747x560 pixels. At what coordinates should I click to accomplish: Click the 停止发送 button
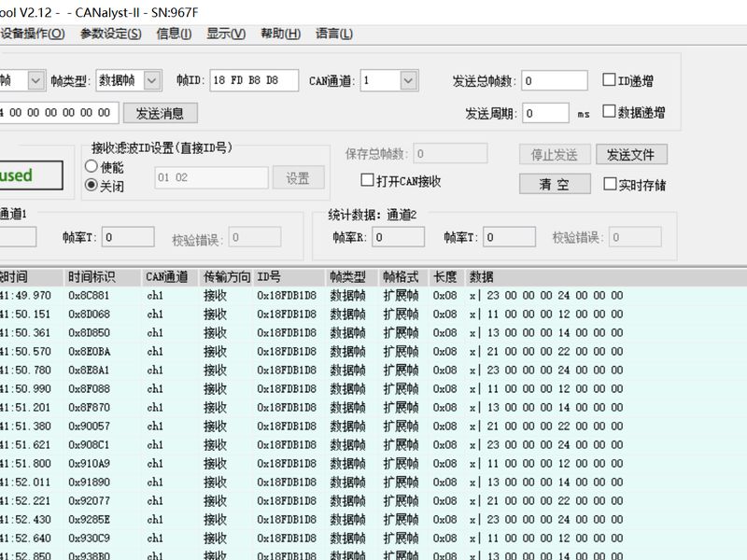coord(555,154)
